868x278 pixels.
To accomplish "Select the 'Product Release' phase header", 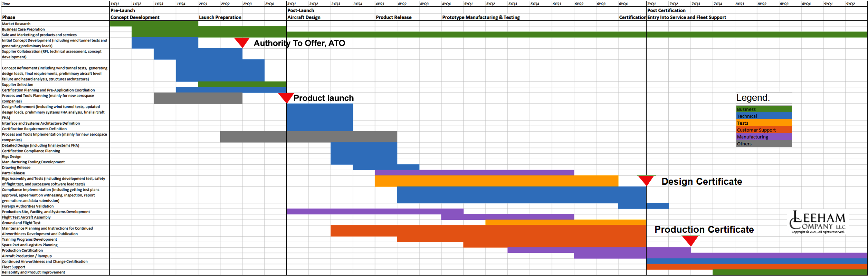I will tap(394, 17).
